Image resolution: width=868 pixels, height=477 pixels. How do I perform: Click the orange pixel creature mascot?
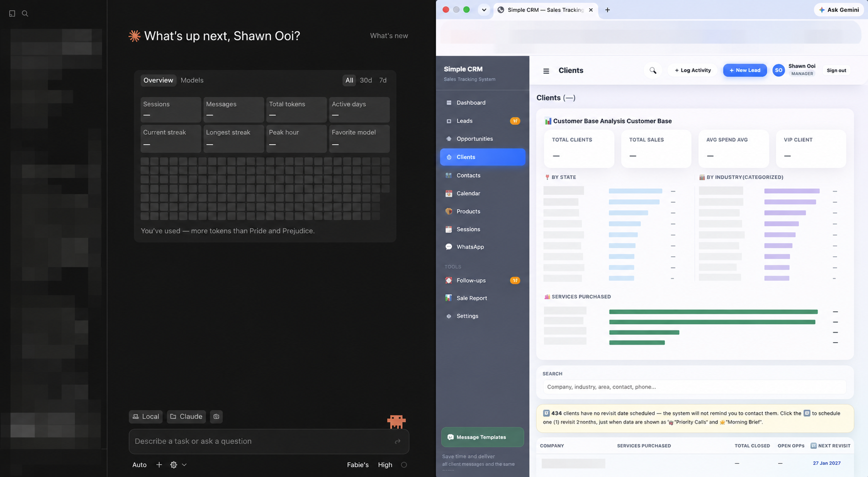397,422
